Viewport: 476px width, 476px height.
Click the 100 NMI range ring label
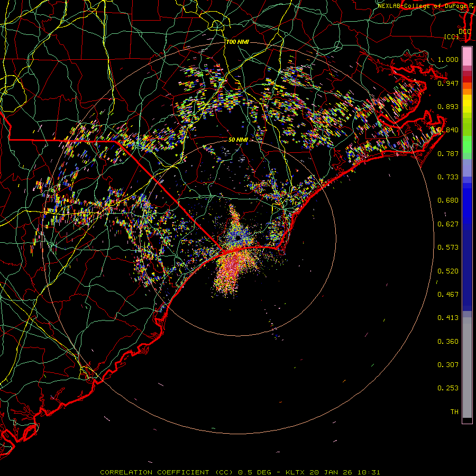237,42
